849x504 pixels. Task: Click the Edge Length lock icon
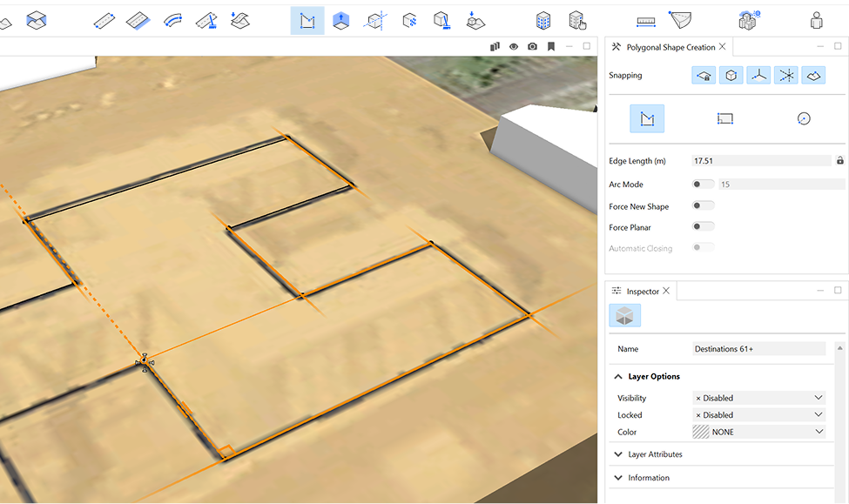point(839,161)
